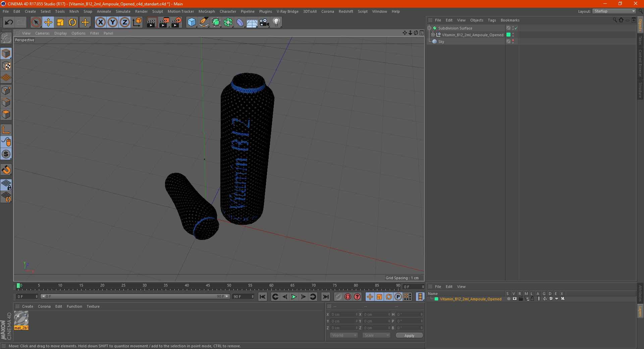
Task: Add a Floor environment object
Action: tap(252, 22)
